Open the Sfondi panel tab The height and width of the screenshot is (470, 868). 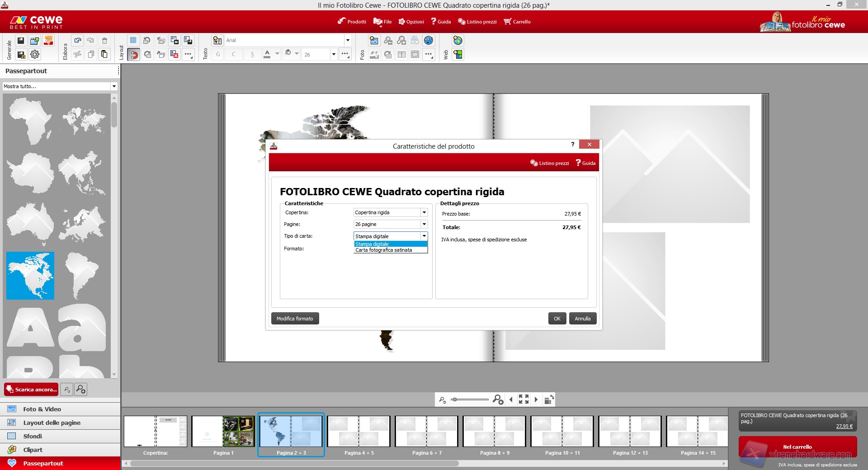click(33, 436)
